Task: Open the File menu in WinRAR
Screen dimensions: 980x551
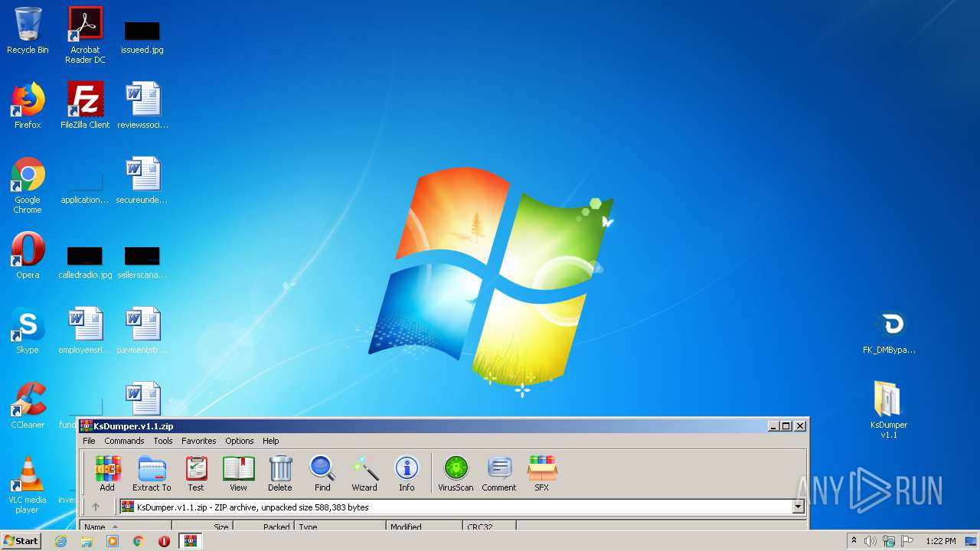Action: tap(89, 441)
